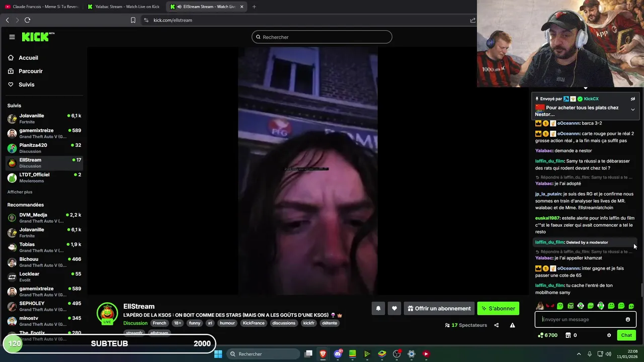This screenshot has width=644, height=362.
Task: Open LTDT_Officiel channel
Action: (x=44, y=177)
